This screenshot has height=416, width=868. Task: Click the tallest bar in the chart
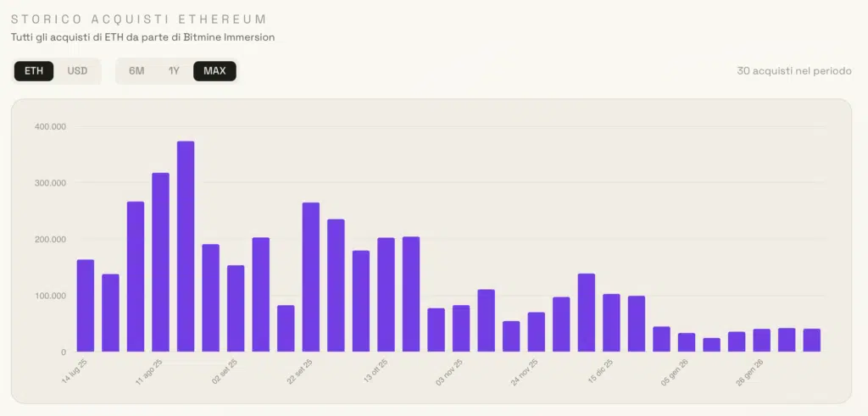186,246
